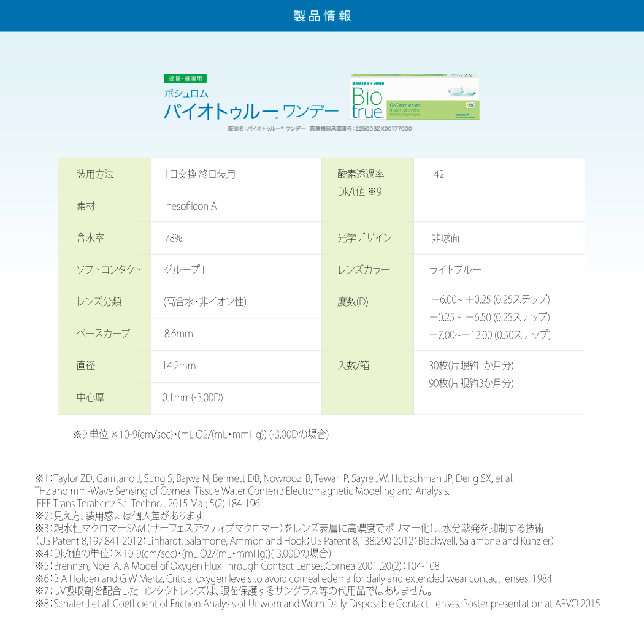Select the 非球面 value
The height and width of the screenshot is (644, 644).
pos(445,238)
